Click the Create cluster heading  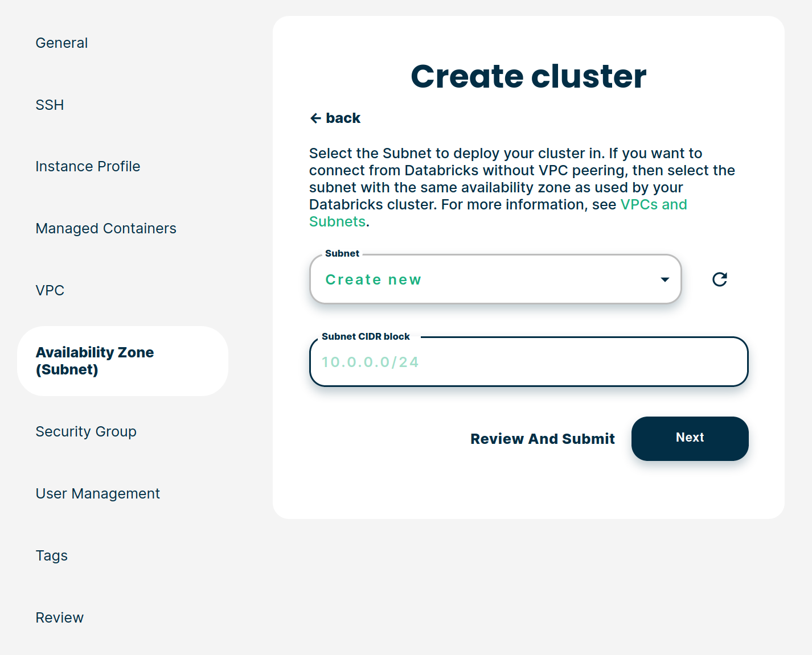pyautogui.click(x=528, y=76)
